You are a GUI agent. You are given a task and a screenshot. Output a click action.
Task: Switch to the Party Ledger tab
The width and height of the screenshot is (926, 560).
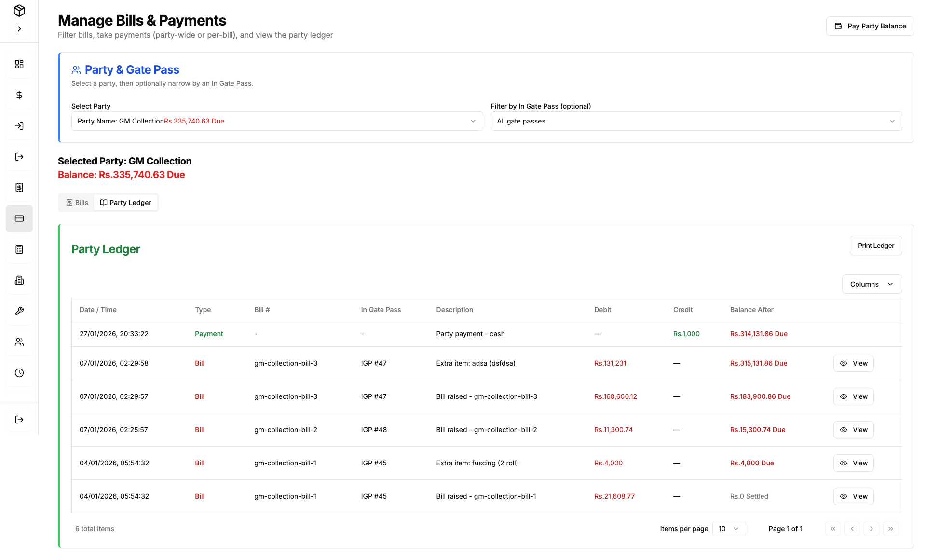tap(125, 203)
